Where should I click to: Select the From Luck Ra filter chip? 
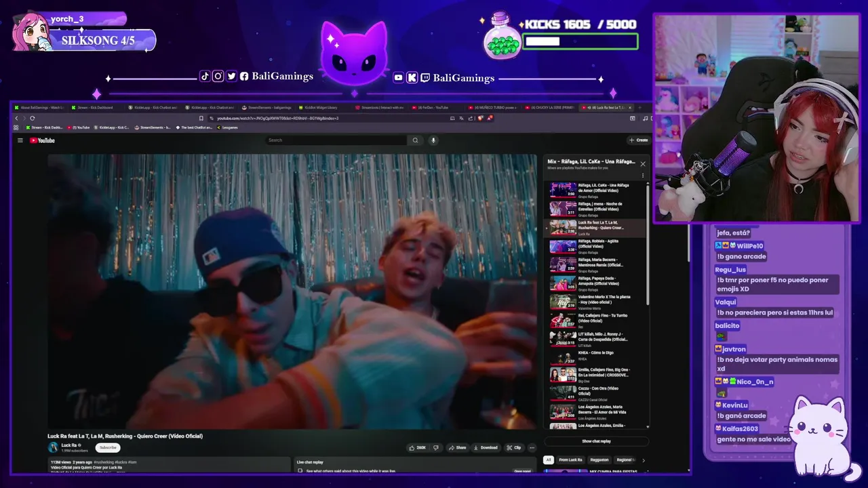[570, 460]
